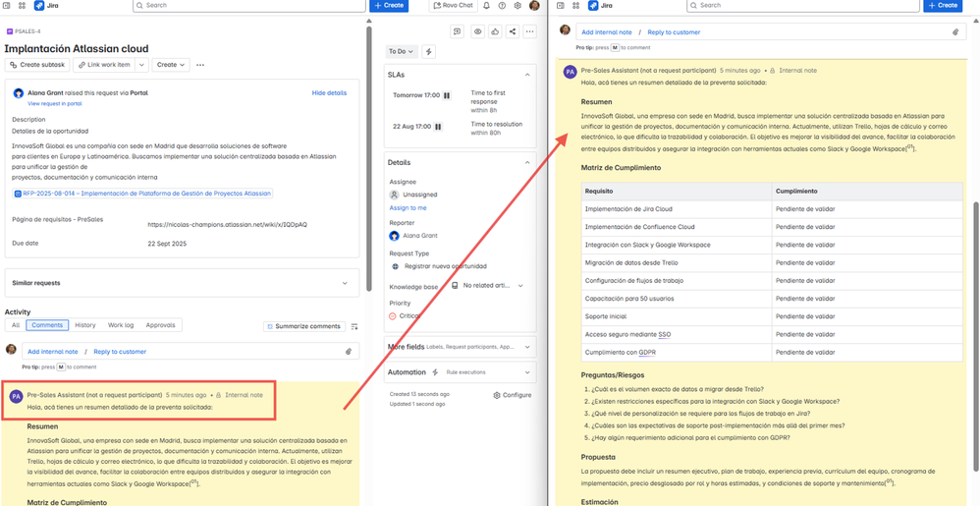Open the Knowledge base No related articles dropdown
The height and width of the screenshot is (506, 980).
pyautogui.click(x=488, y=285)
